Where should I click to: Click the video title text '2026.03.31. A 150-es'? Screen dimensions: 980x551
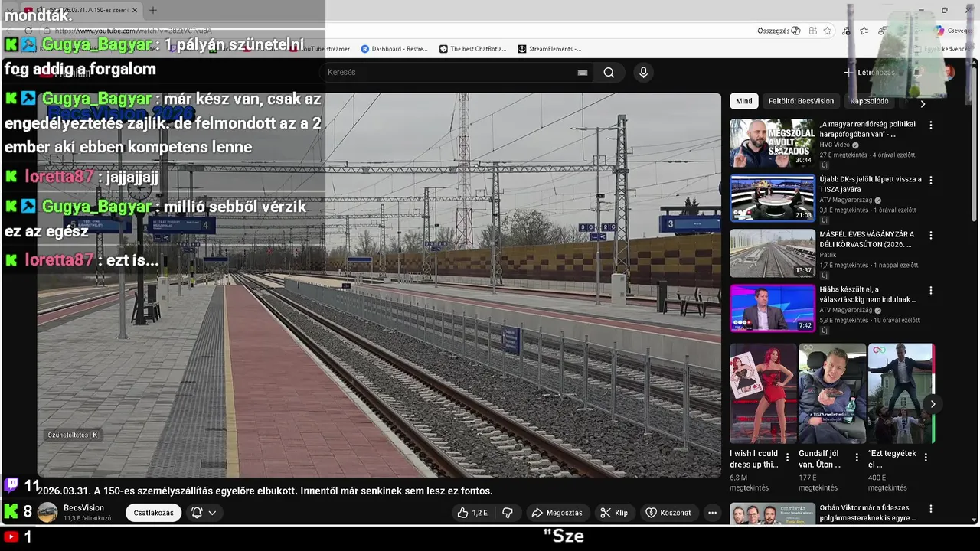tap(265, 491)
